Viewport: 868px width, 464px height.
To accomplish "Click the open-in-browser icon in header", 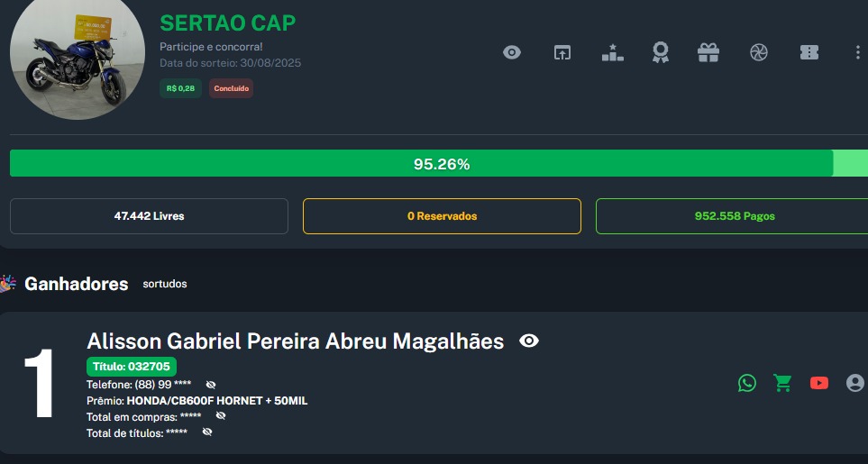I will tap(562, 52).
